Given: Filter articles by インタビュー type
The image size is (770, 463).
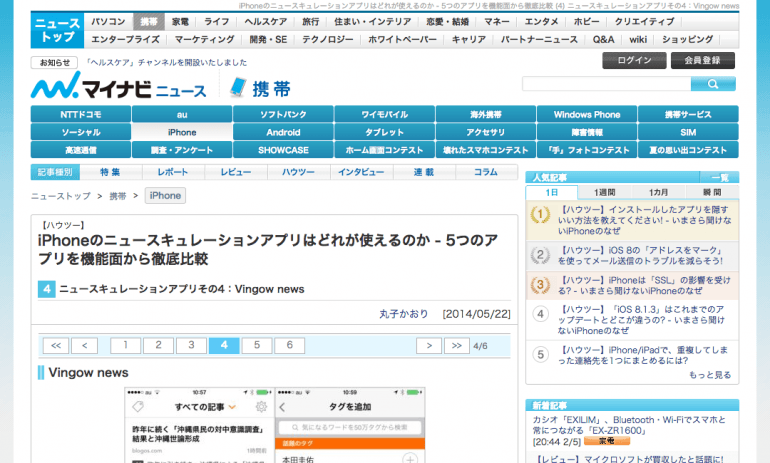Looking at the screenshot, I should click(361, 172).
